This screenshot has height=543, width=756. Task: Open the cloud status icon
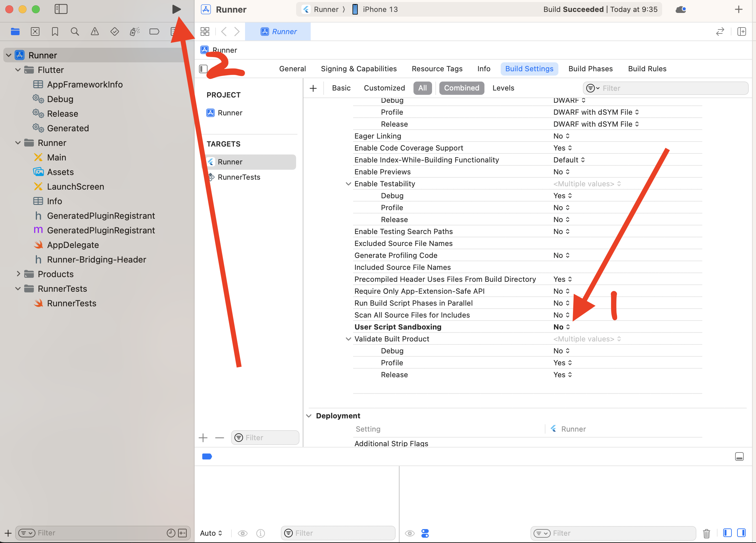[x=681, y=10]
